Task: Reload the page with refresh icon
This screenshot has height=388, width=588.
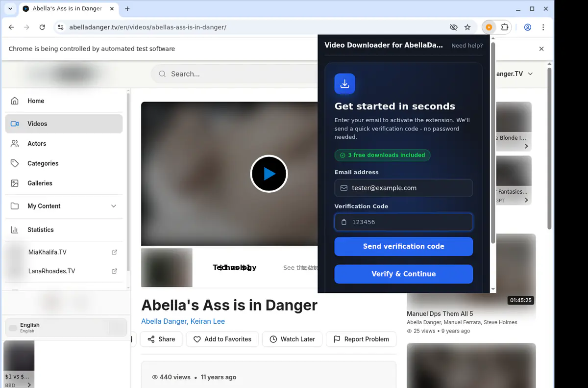Action: tap(42, 27)
